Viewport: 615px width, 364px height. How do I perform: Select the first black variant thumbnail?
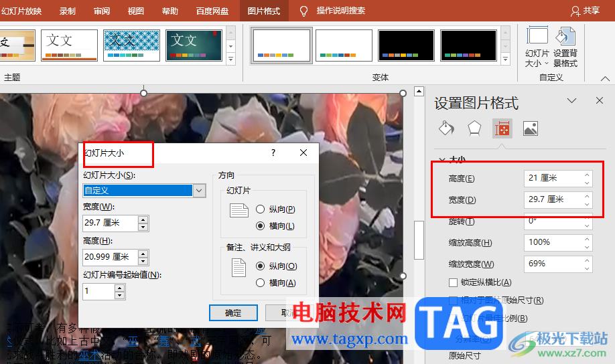(x=407, y=45)
